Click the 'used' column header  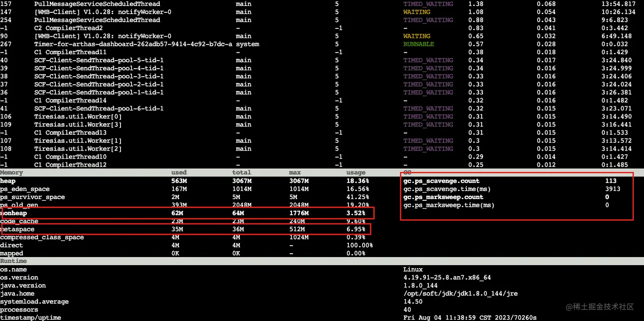point(179,173)
